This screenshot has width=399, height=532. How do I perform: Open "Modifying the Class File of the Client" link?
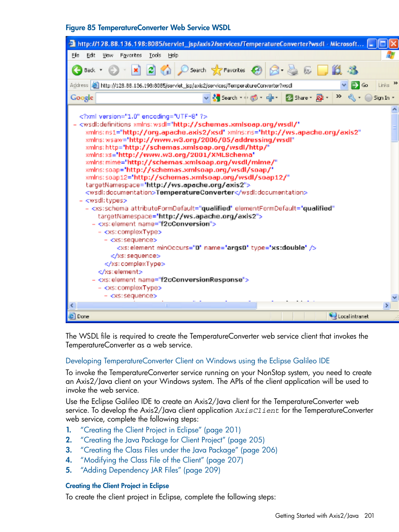point(162,460)
